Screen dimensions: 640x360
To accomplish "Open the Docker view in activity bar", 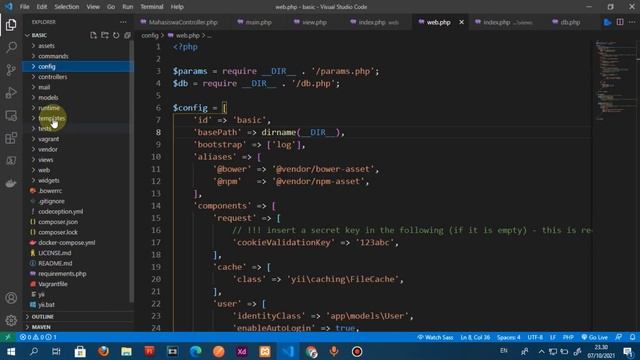I will (x=11, y=183).
